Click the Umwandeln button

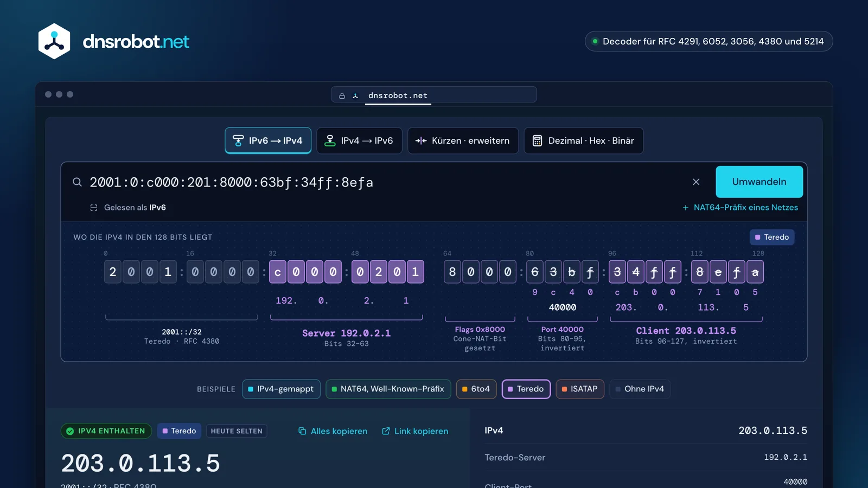(759, 182)
